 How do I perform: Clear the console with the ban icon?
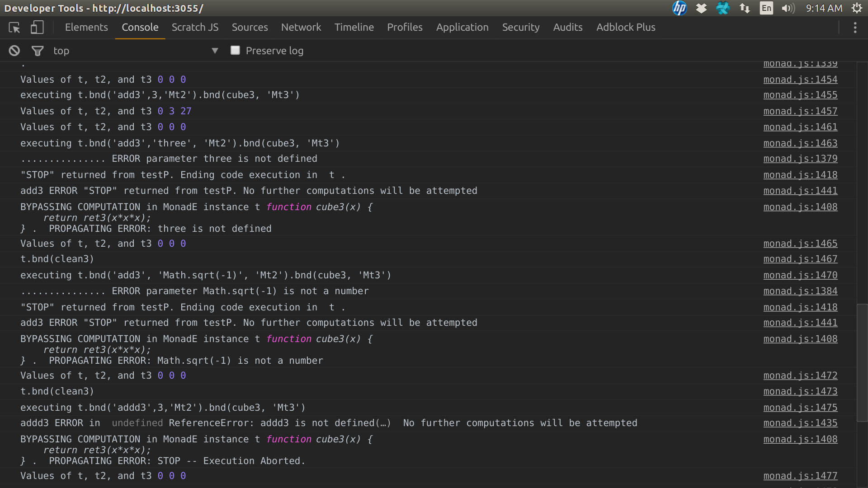coord(14,51)
